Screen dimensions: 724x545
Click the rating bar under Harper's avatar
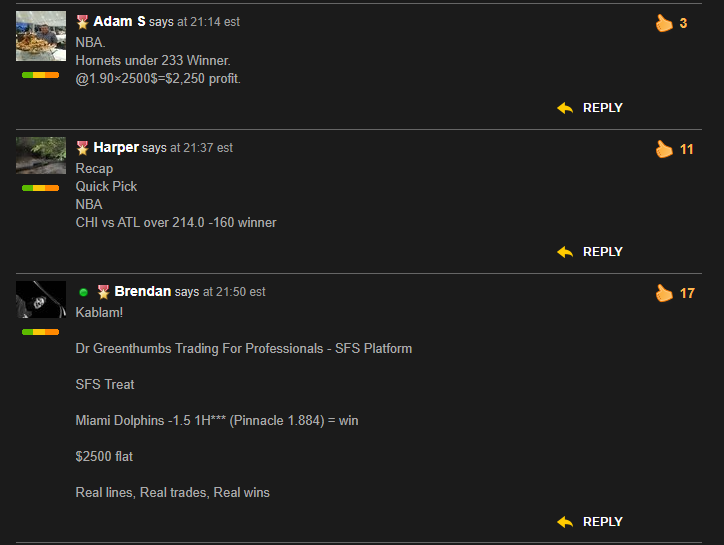pos(41,188)
